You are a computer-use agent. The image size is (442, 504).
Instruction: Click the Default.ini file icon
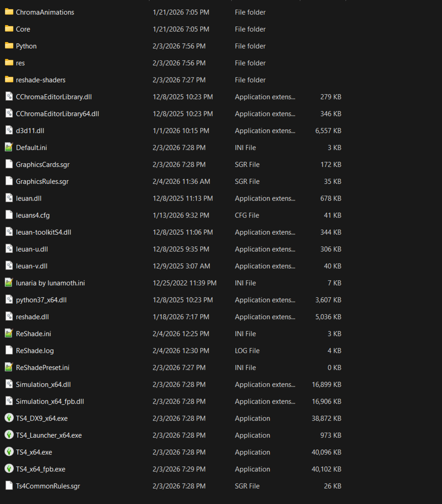pyautogui.click(x=9, y=147)
